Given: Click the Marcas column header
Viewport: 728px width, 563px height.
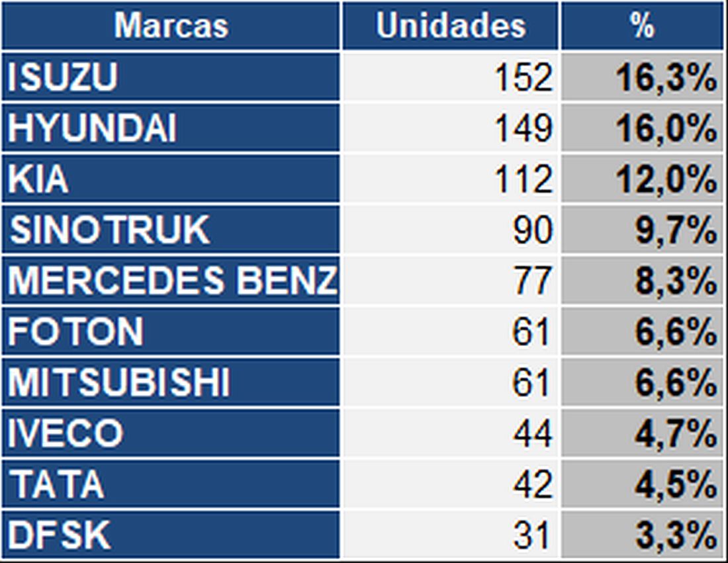Looking at the screenshot, I should coord(171,26).
